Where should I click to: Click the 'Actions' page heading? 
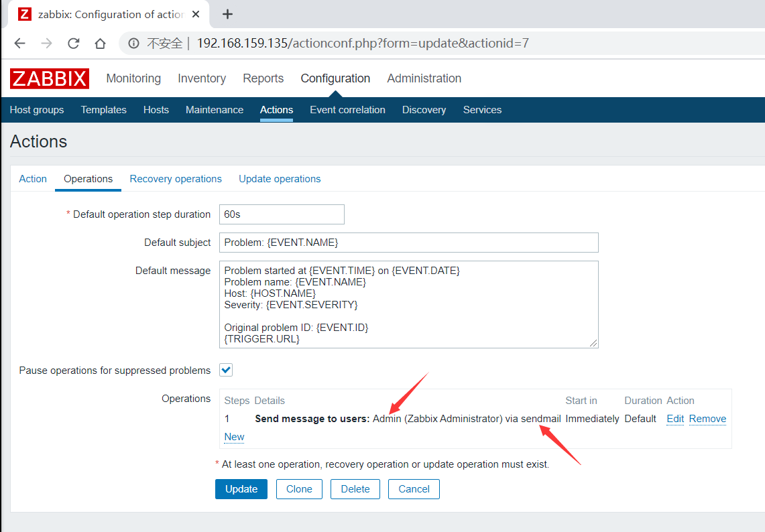tap(38, 141)
